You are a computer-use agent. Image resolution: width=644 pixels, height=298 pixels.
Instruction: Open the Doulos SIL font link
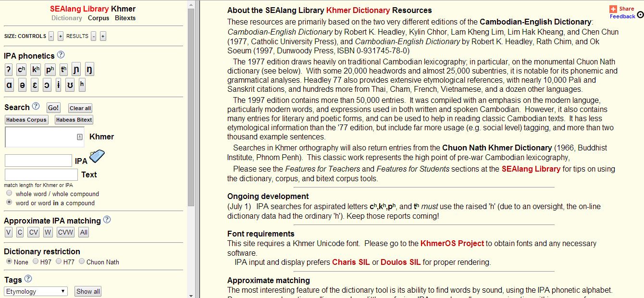pyautogui.click(x=401, y=262)
